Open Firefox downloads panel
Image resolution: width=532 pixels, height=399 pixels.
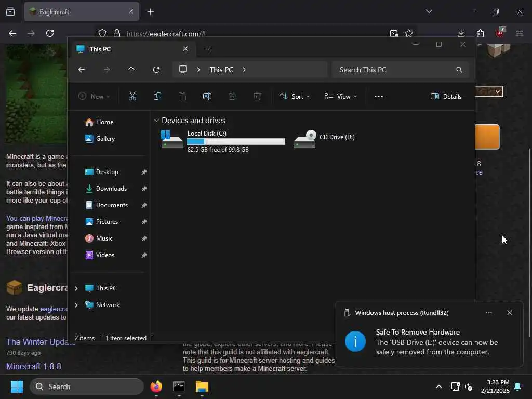click(461, 33)
